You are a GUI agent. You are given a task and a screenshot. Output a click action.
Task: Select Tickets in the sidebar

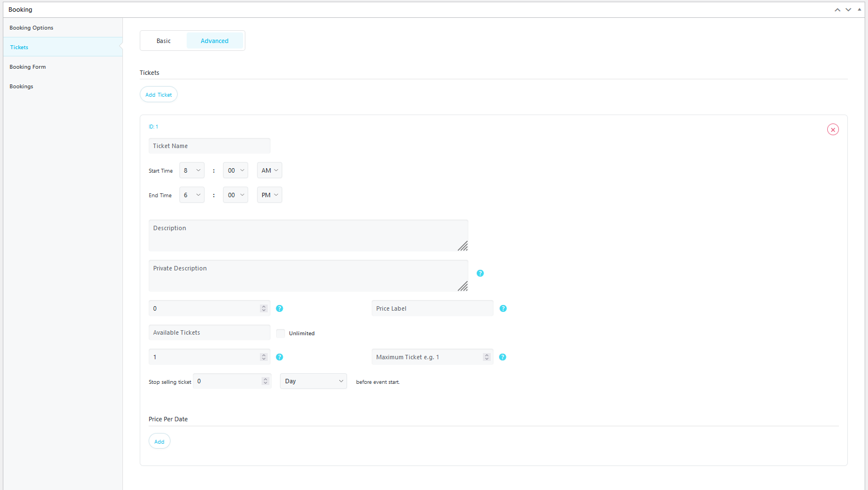pos(63,47)
